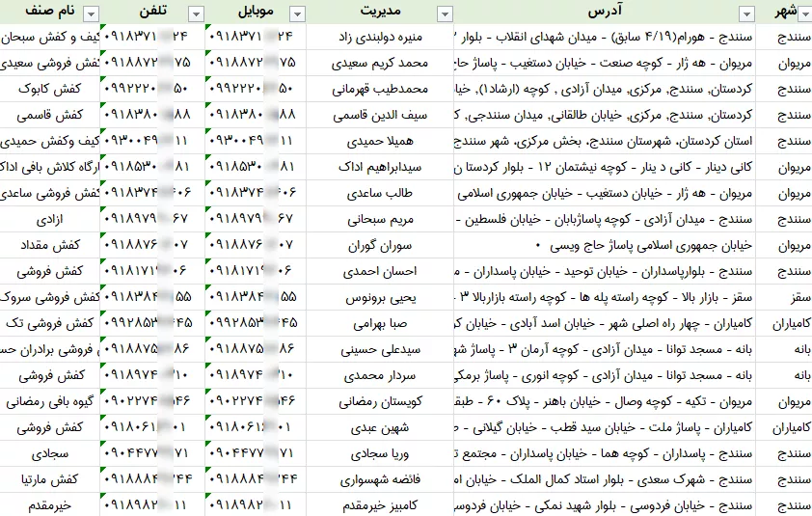Select the cell مریم سبحانی

[x=380, y=219]
